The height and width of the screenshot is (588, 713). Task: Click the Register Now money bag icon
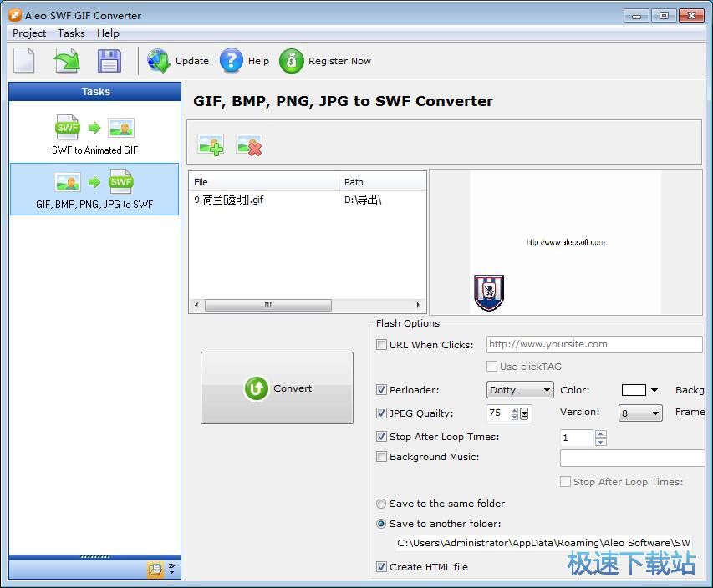click(x=292, y=60)
